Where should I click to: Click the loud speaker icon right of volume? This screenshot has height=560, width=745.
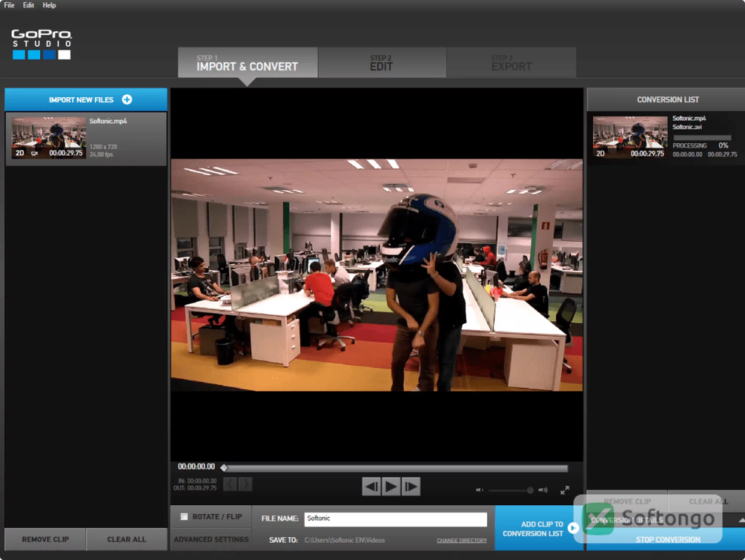[543, 490]
